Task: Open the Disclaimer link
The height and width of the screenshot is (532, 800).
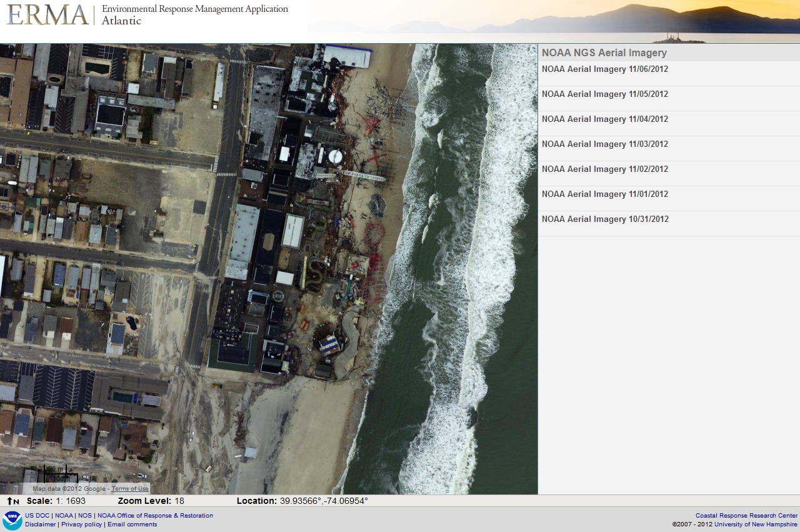Action: pos(41,524)
